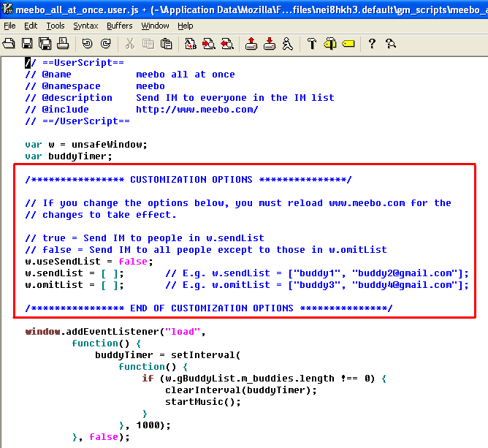The image size is (488, 448).
Task: Open the Help menu
Action: (x=186, y=26)
